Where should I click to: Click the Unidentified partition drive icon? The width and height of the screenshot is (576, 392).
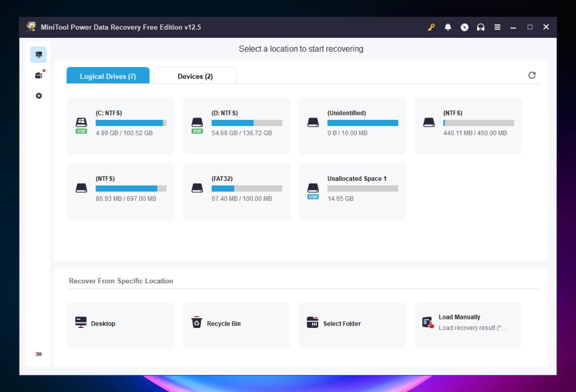313,122
